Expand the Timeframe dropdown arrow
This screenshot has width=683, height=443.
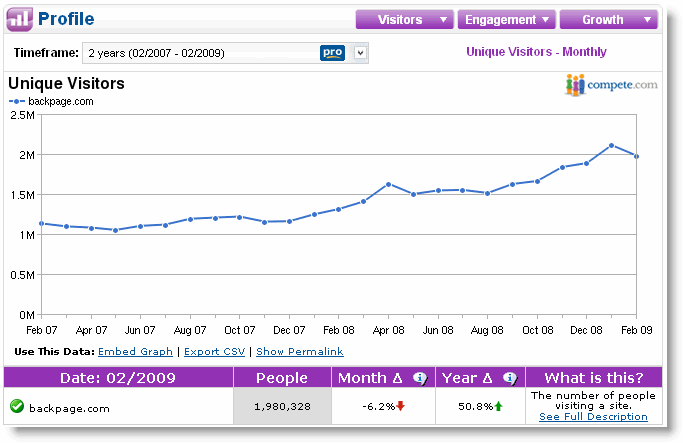click(x=360, y=53)
